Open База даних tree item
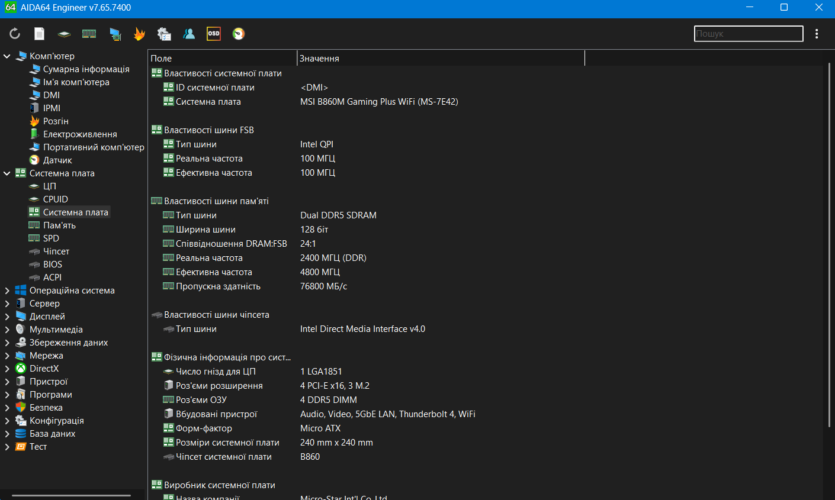 (x=52, y=434)
